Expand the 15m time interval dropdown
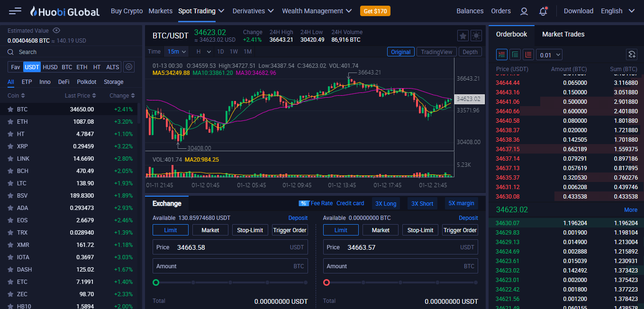Image resolution: width=644 pixels, height=309 pixels. coord(176,52)
